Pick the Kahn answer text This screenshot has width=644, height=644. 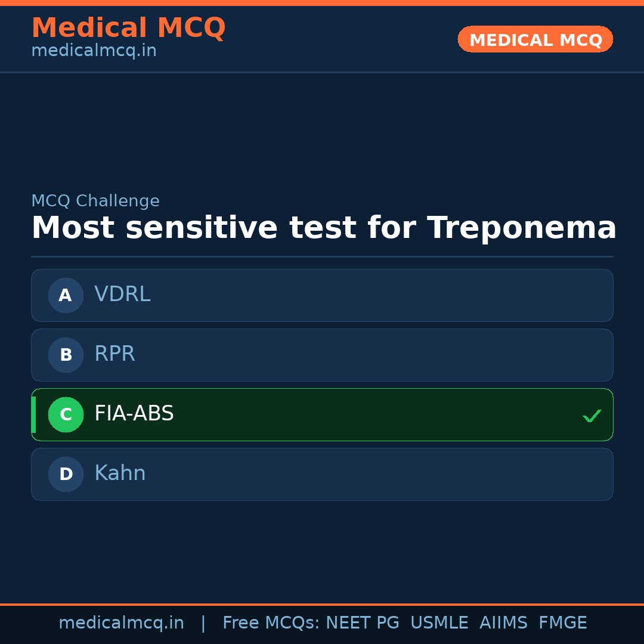pos(120,473)
